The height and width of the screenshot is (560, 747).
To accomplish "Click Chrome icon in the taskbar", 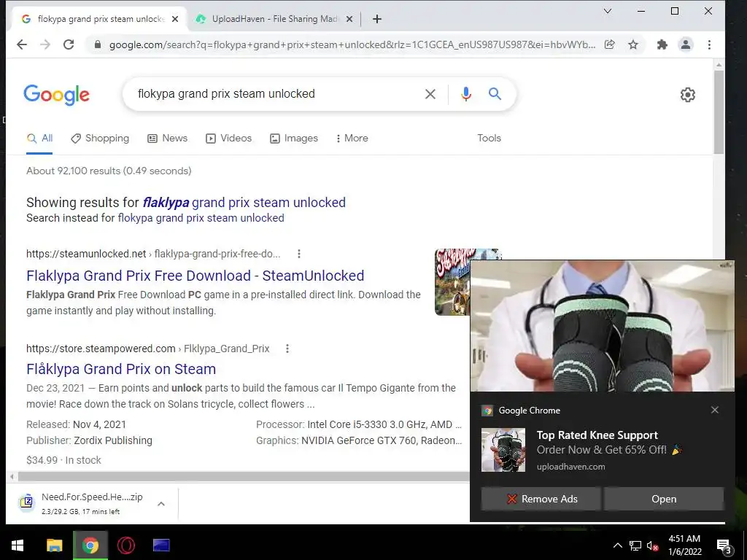I will tap(90, 545).
